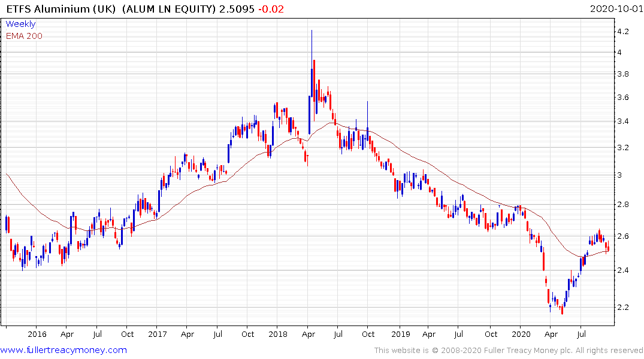Click the 4 price axis label
This screenshot has width=644, height=359.
619,52
